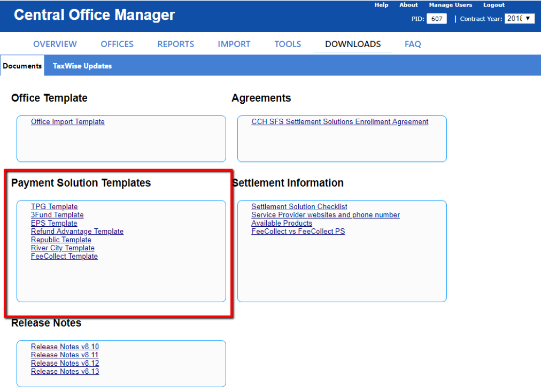Open the Refund Advantage Template
The width and height of the screenshot is (541, 392).
click(x=77, y=231)
